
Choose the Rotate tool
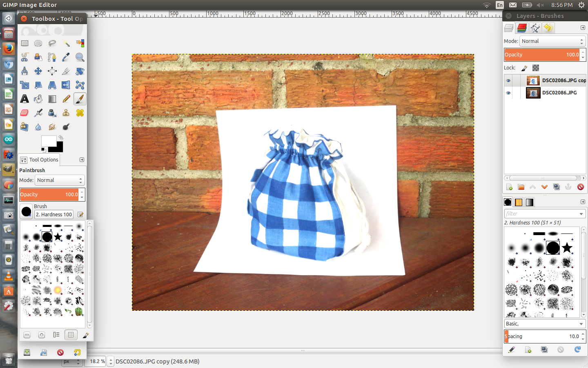80,71
